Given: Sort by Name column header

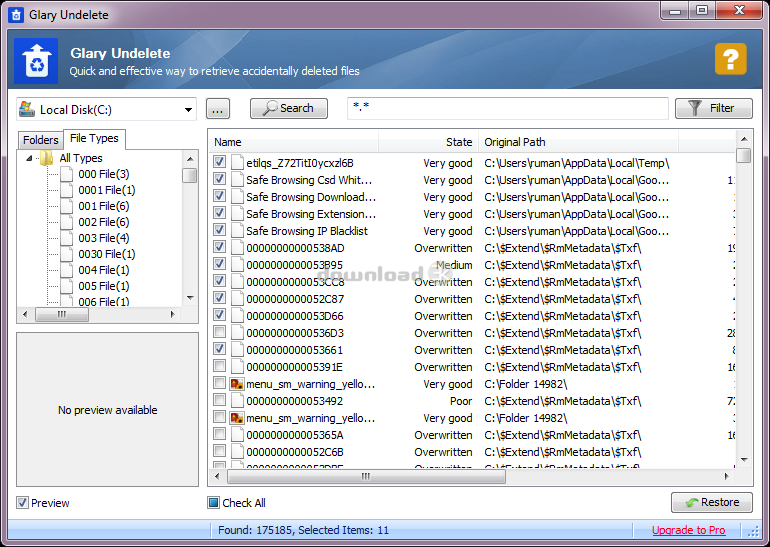Looking at the screenshot, I should point(294,142).
